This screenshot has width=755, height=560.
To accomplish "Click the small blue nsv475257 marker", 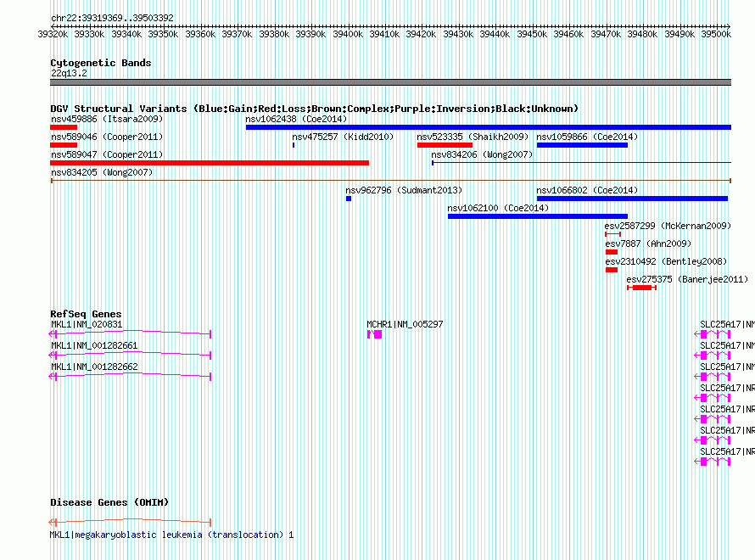I will pyautogui.click(x=294, y=145).
